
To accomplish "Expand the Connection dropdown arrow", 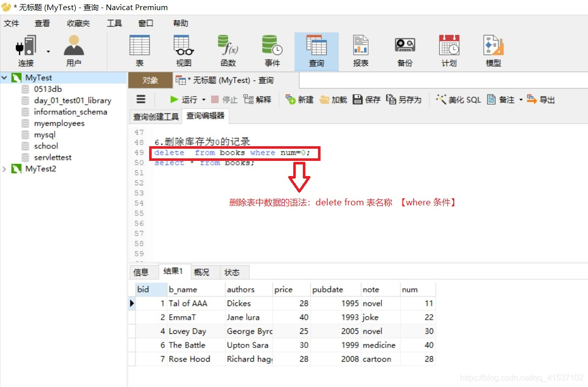I will (x=49, y=52).
